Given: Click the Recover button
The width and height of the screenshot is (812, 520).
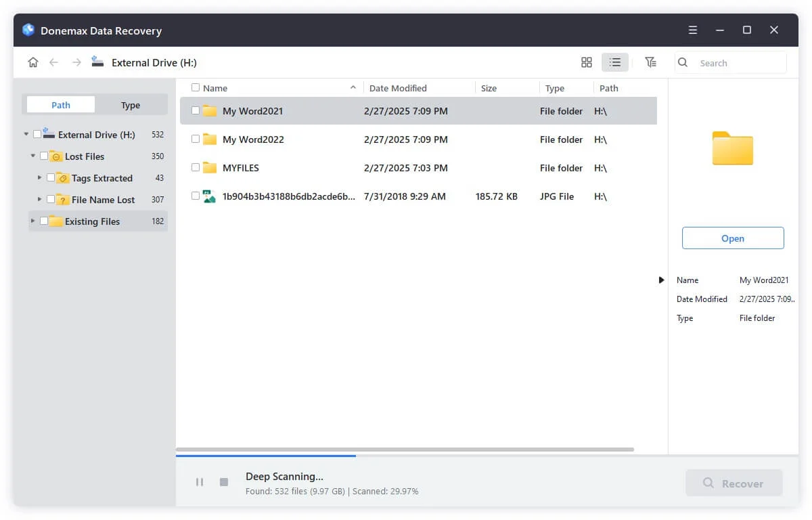Looking at the screenshot, I should click(734, 482).
